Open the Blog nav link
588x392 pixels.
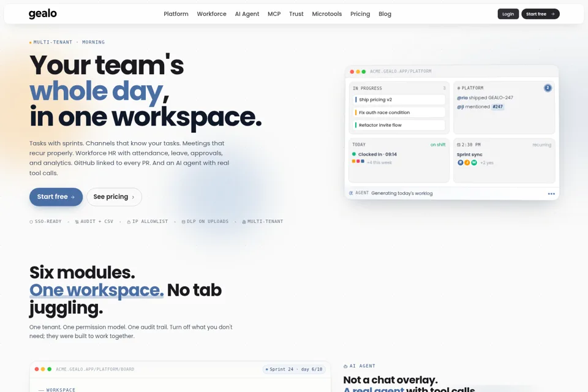pyautogui.click(x=385, y=14)
